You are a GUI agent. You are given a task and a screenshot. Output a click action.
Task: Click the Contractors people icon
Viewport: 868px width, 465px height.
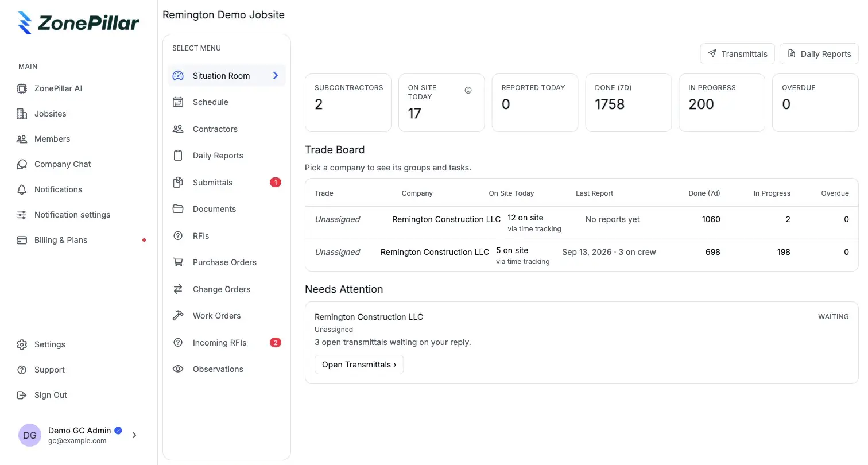pyautogui.click(x=178, y=129)
